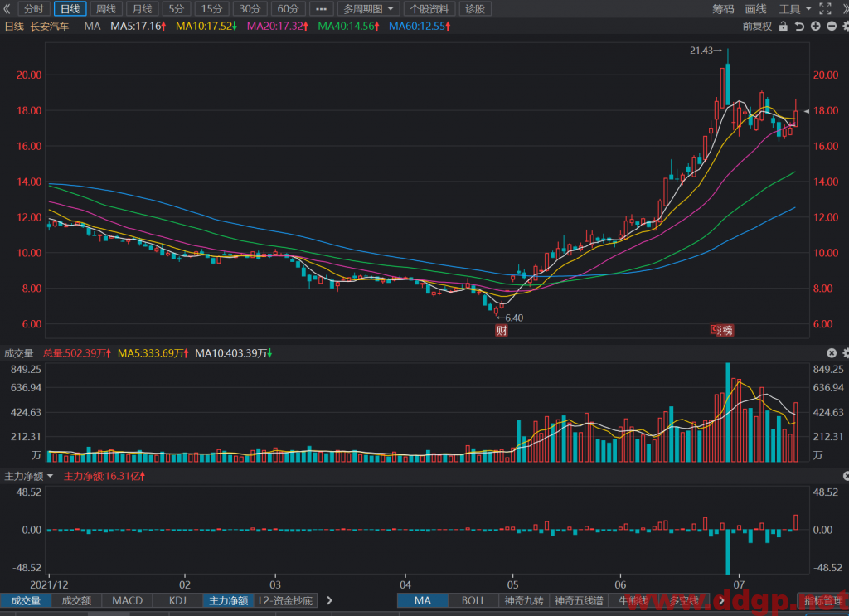Open main chart settings gear
This screenshot has height=616, width=849.
(x=846, y=26)
